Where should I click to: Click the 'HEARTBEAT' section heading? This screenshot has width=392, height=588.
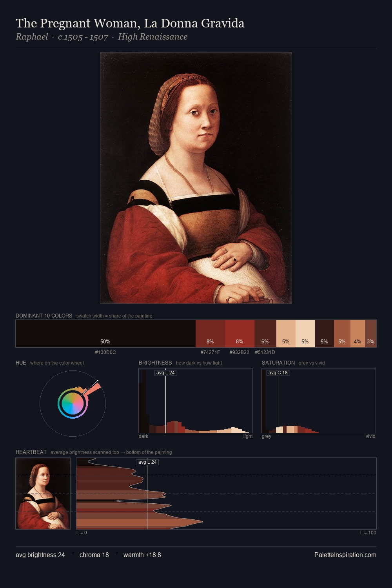[31, 452]
